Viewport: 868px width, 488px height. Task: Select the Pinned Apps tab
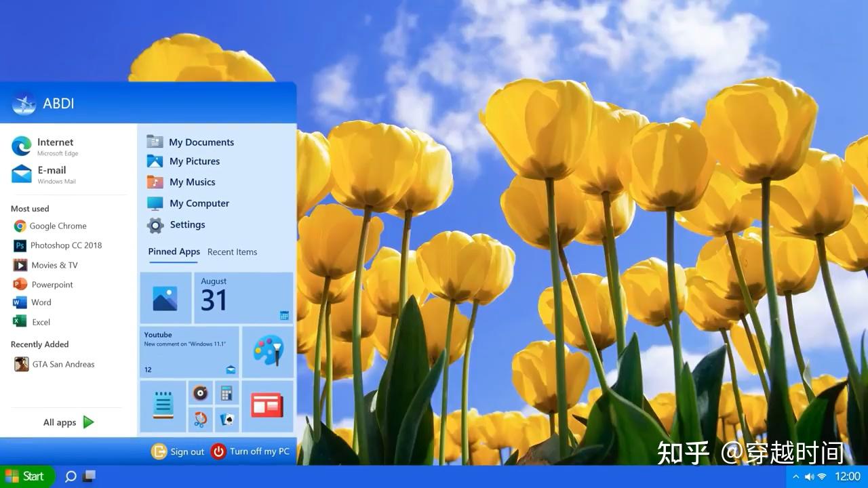pyautogui.click(x=174, y=251)
